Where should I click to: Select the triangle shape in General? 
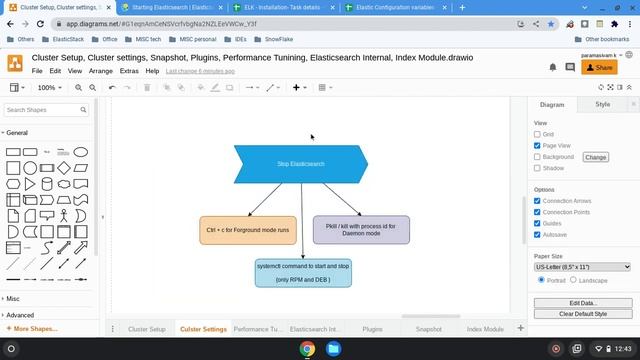(30, 184)
